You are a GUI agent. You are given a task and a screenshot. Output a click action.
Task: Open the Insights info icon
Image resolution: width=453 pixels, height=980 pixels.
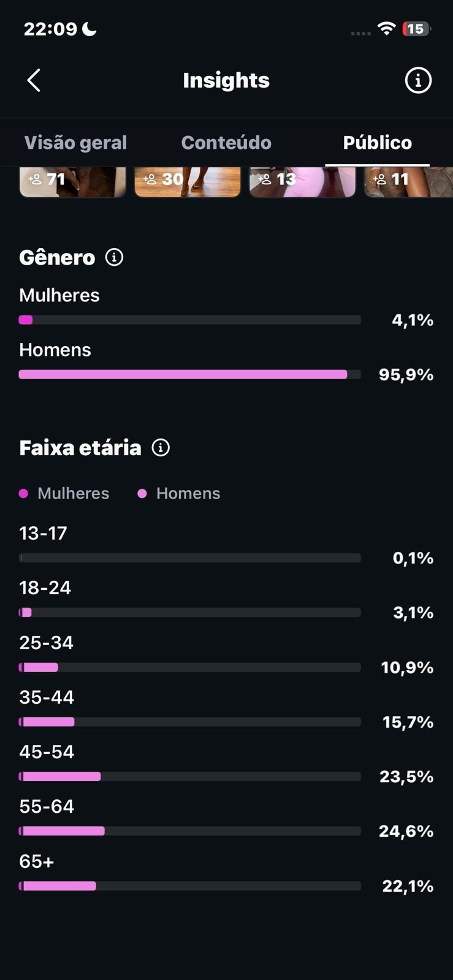(418, 80)
